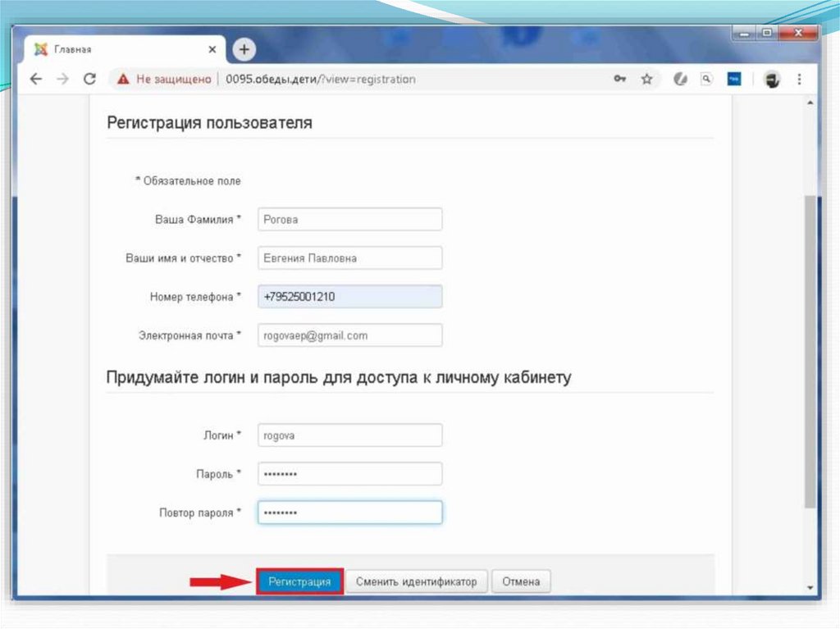Viewport: 840px width, 629px height.
Task: Minimize the browser window
Action: [744, 34]
